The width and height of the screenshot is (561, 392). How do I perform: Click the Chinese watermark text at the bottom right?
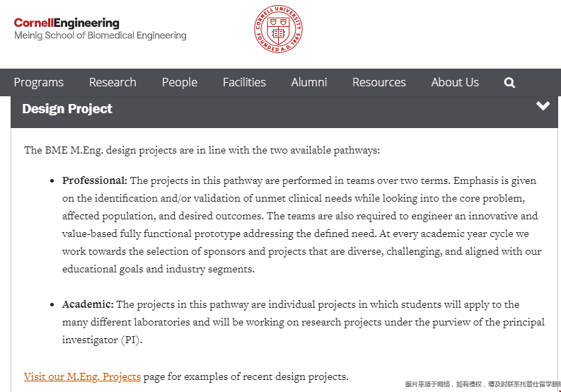(482, 384)
